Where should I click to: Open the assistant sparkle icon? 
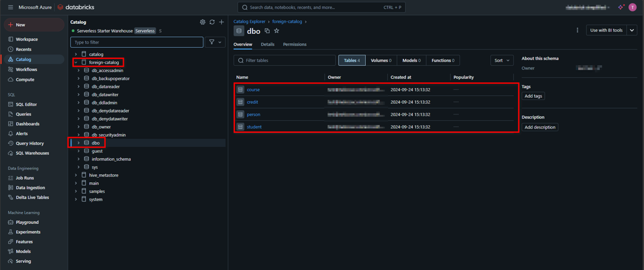[621, 7]
